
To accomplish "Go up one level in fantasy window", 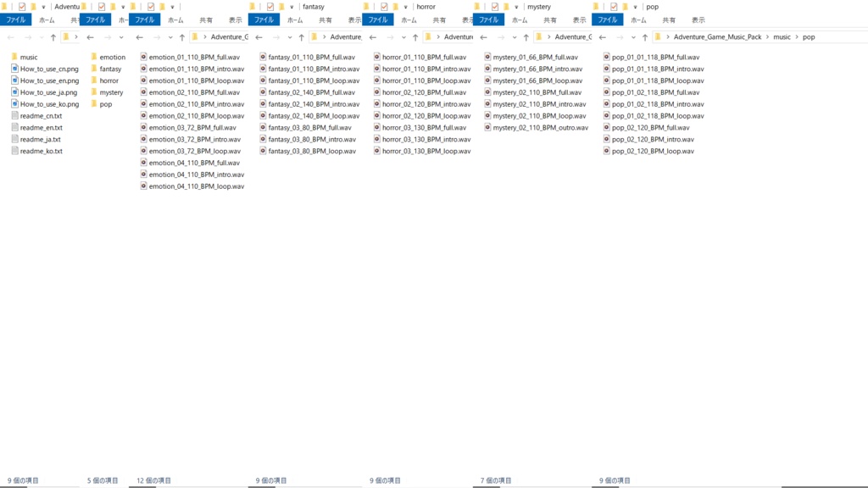I will [301, 37].
